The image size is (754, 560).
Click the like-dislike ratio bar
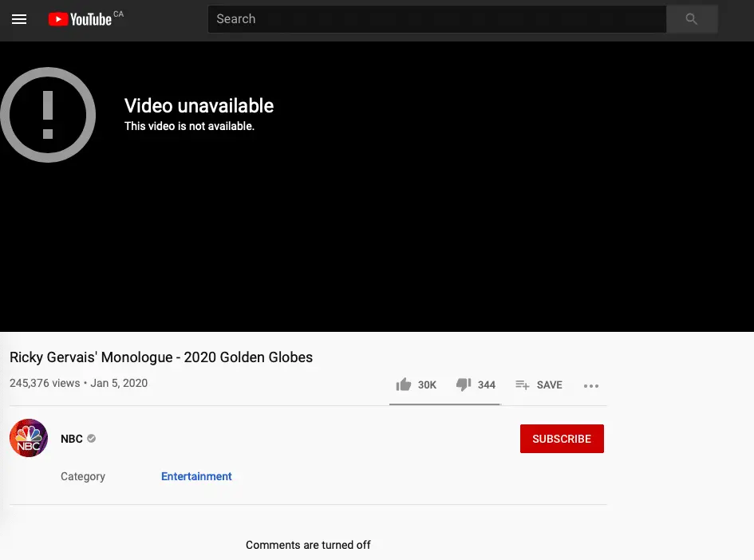(x=444, y=404)
